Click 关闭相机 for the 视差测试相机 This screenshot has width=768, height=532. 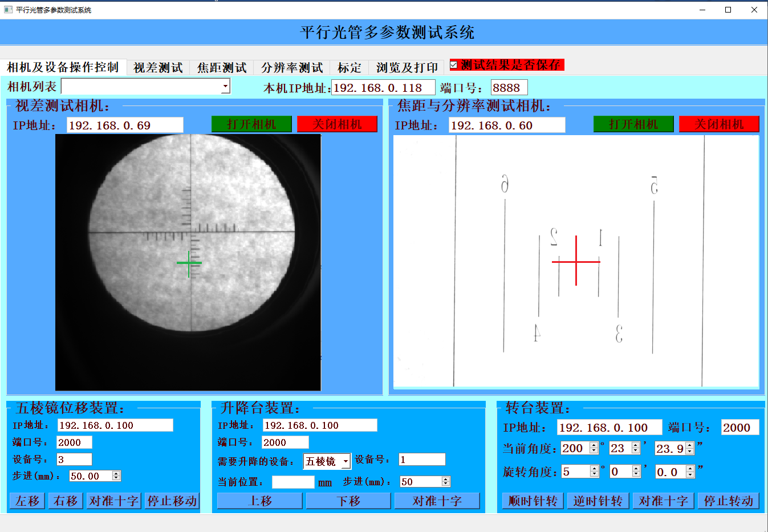(x=337, y=124)
